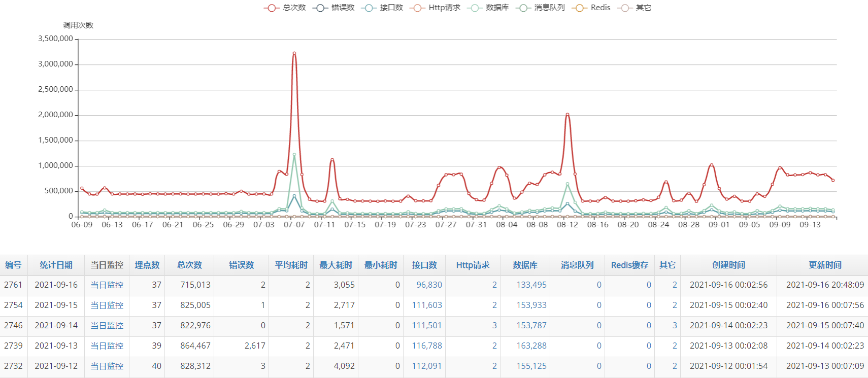Open 接口数 value 112,091

click(x=427, y=366)
